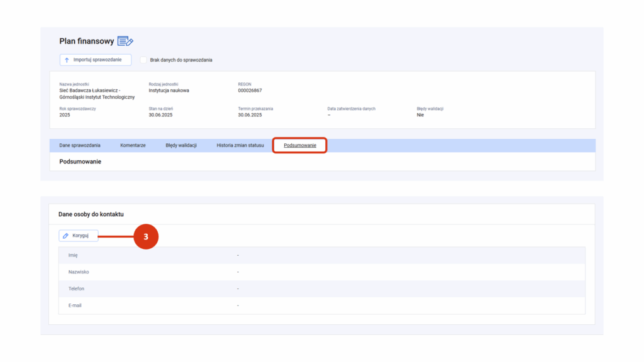
Task: Click the unit name Sieć Badawcza Łukasiewicz
Action: coord(97,94)
